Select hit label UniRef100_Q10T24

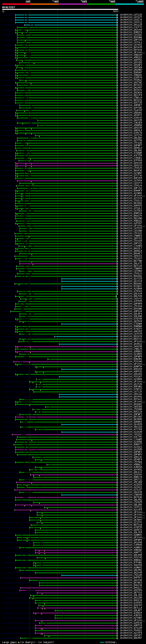131,281
